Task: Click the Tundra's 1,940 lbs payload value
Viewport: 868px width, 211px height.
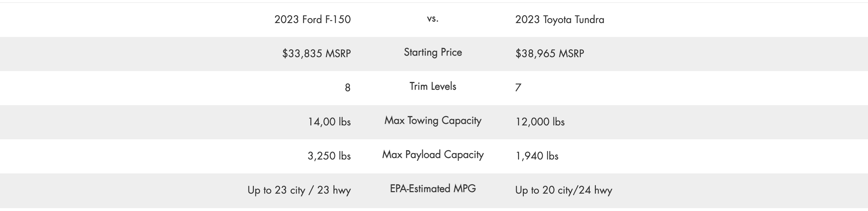Action: pos(537,156)
